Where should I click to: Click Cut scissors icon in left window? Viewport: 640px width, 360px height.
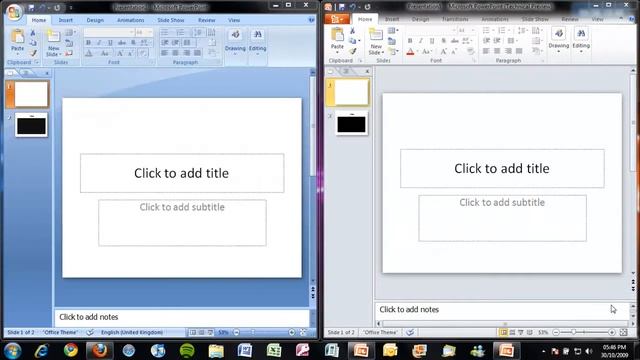point(33,33)
